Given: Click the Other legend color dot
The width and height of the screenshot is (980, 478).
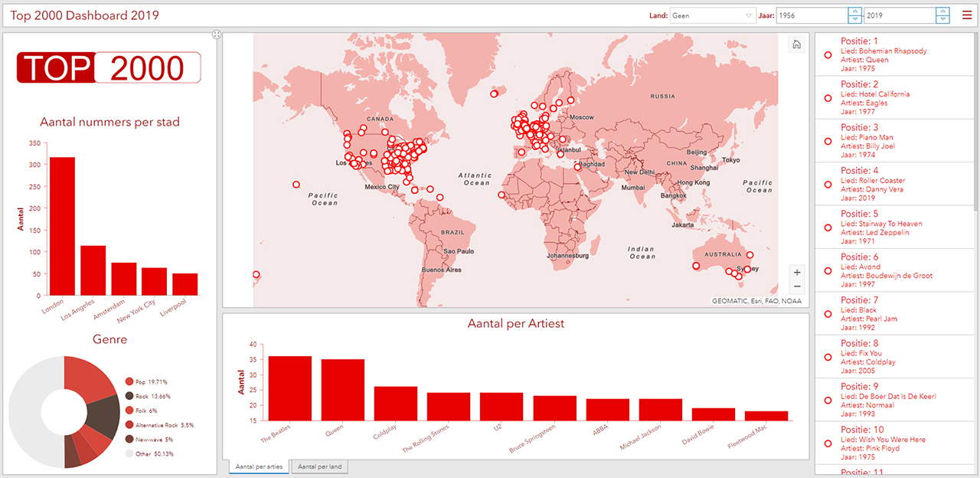Looking at the screenshot, I should (129, 453).
